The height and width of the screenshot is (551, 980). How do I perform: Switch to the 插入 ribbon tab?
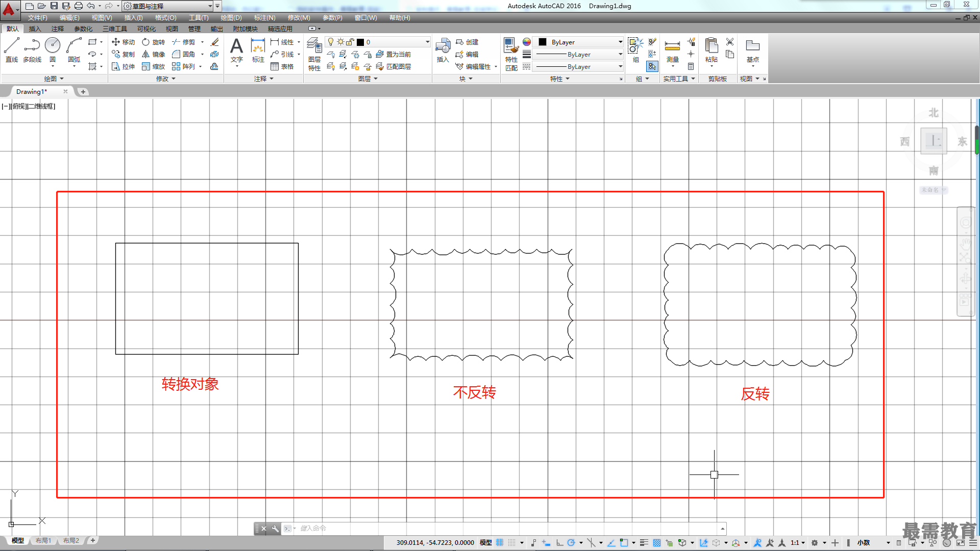pos(35,29)
